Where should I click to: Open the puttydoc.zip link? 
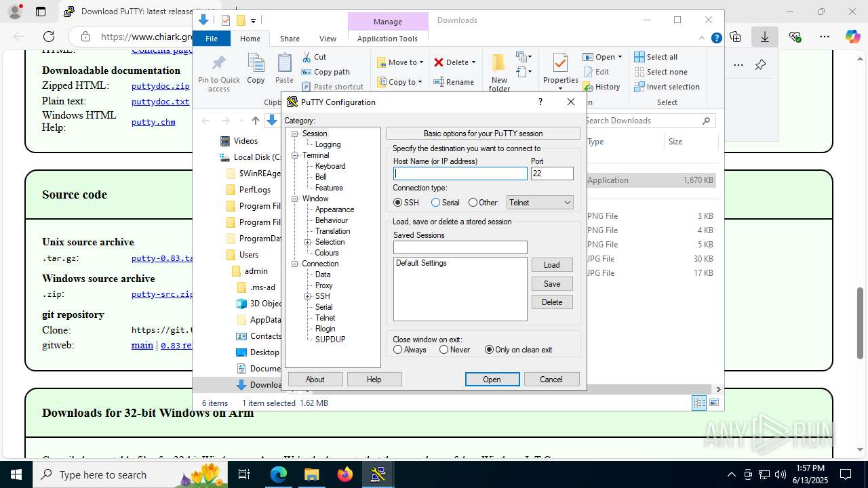tap(161, 86)
